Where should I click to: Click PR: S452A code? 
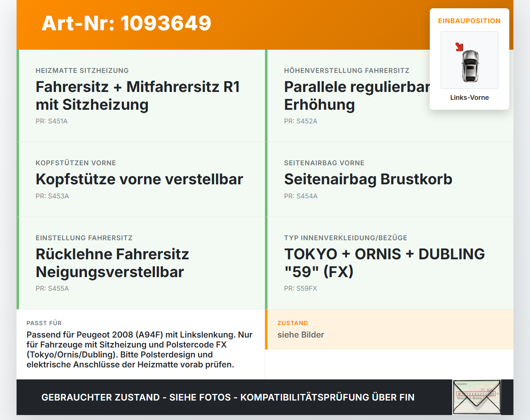pos(301,121)
